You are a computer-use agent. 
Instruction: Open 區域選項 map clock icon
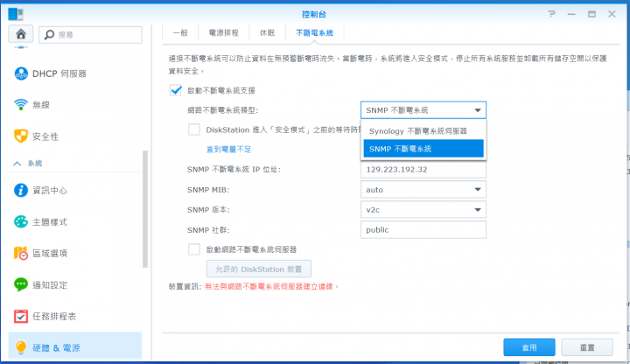point(21,253)
